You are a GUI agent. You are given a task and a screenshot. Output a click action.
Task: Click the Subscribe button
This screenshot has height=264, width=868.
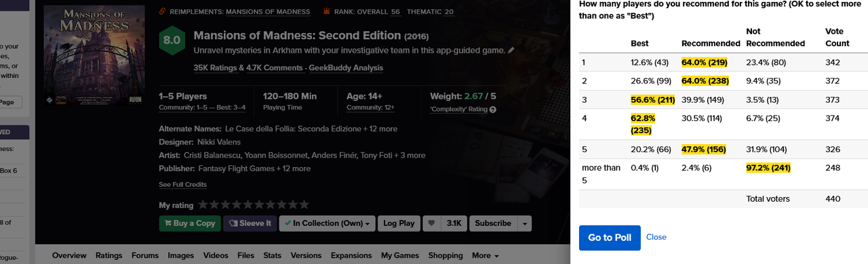(x=493, y=223)
